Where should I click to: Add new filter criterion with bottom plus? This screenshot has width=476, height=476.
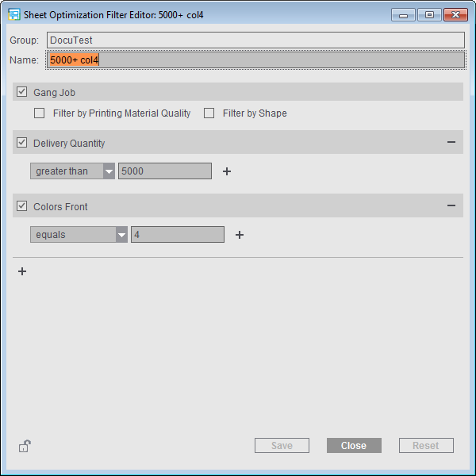click(22, 271)
